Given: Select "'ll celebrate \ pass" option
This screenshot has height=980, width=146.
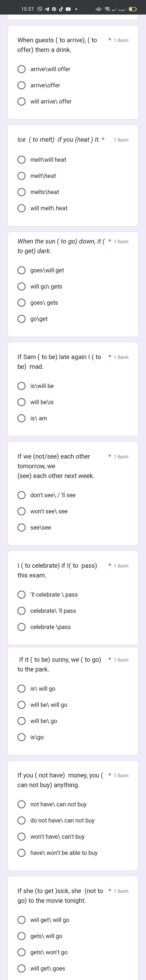Looking at the screenshot, I should pos(22,595).
